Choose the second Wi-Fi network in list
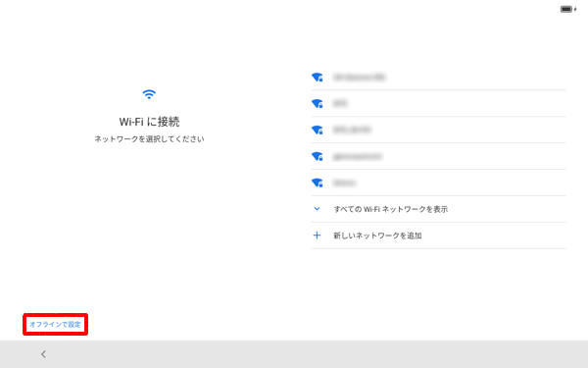The image size is (588, 368). click(438, 104)
